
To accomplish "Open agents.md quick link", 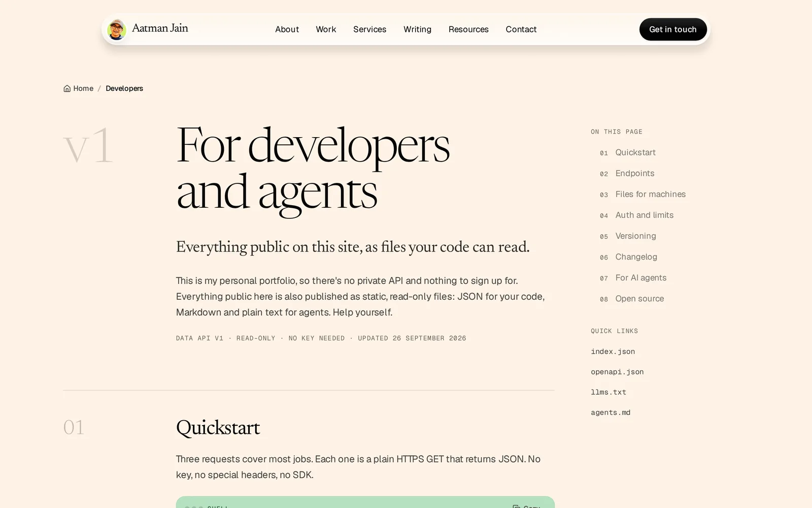I will (611, 412).
